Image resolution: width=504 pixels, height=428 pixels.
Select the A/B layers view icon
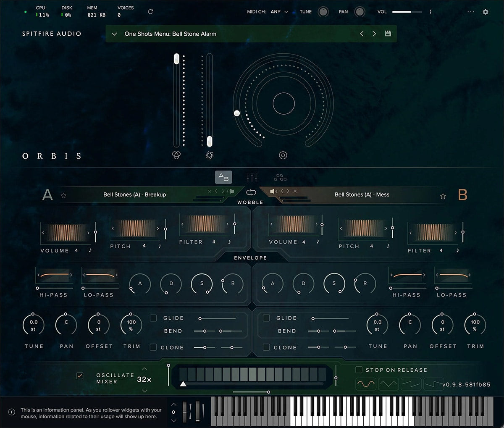(x=223, y=177)
